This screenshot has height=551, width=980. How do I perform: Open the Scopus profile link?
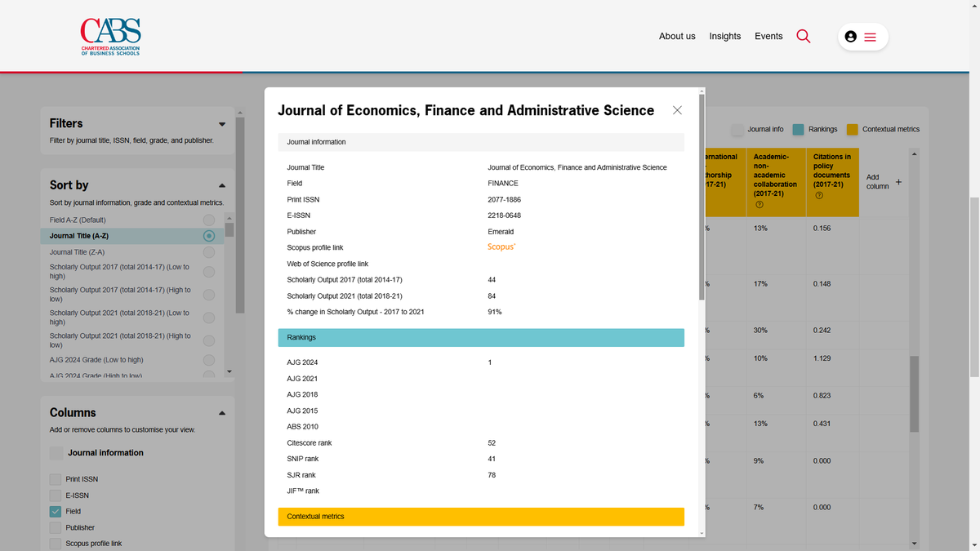coord(501,247)
